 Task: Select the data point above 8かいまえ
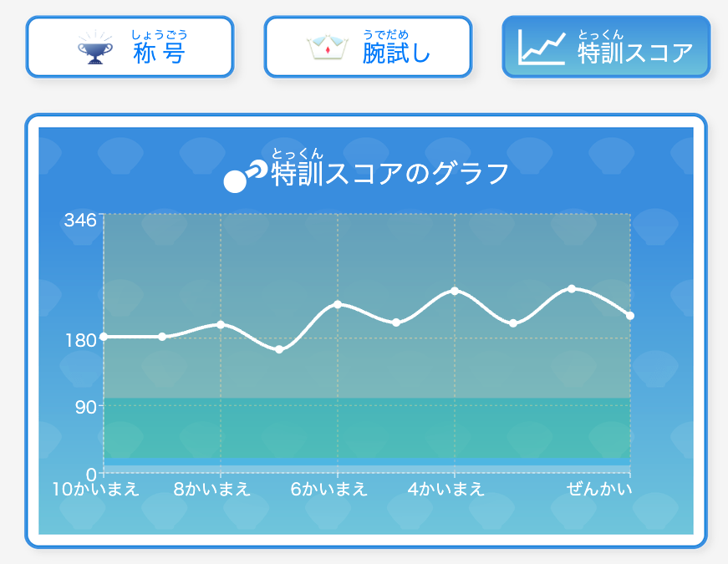(x=221, y=324)
